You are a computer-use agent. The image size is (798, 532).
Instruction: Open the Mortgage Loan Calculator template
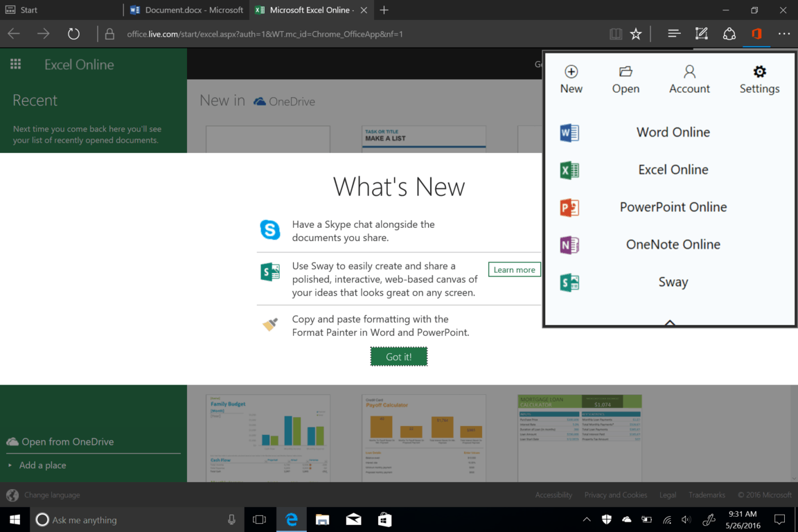click(580, 438)
